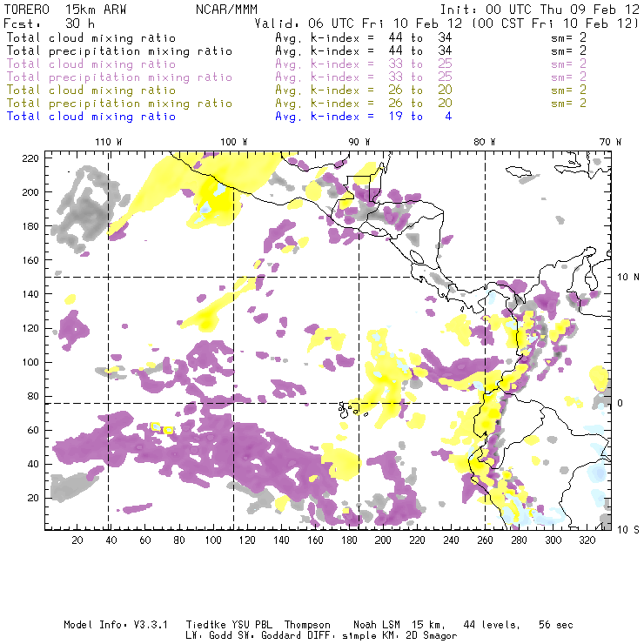This screenshot has width=644, height=644.
Task: Click the "NCAR/MMM" header label
Action: 227,10
